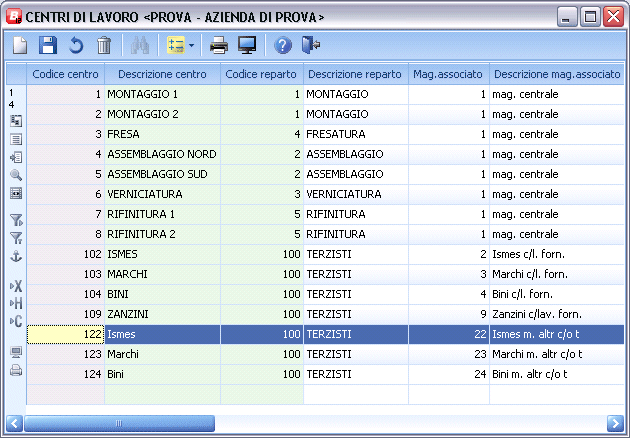
Task: Click the Bini cell in row 124
Action: pyautogui.click(x=162, y=374)
